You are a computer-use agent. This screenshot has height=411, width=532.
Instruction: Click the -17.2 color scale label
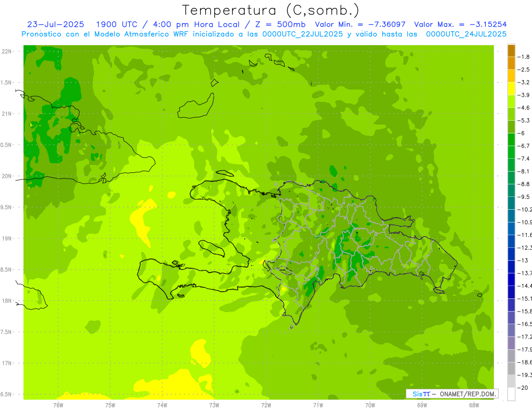pyautogui.click(x=525, y=337)
